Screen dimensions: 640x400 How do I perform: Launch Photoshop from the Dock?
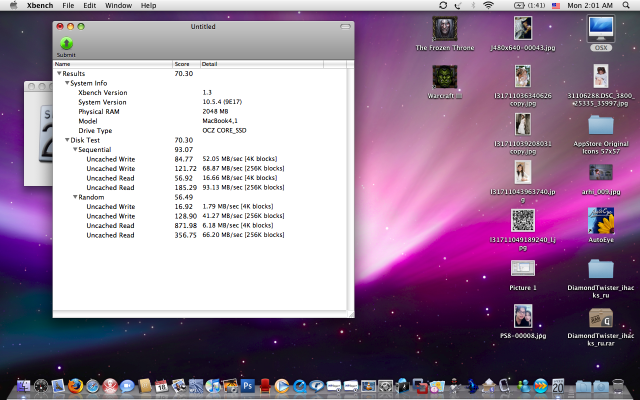click(248, 386)
